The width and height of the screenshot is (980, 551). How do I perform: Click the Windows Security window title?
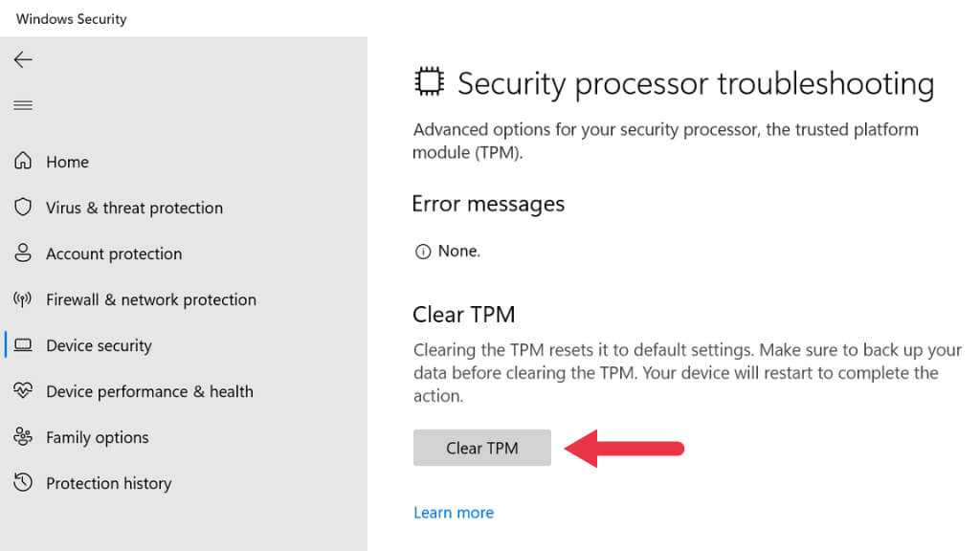(71, 18)
